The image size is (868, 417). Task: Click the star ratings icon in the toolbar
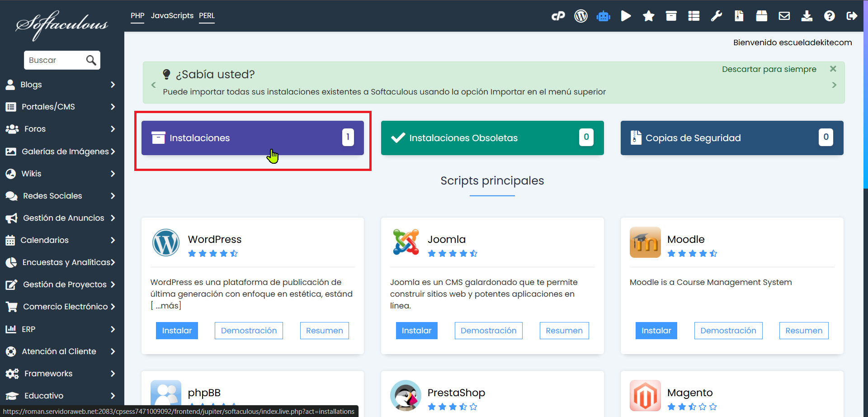(649, 16)
